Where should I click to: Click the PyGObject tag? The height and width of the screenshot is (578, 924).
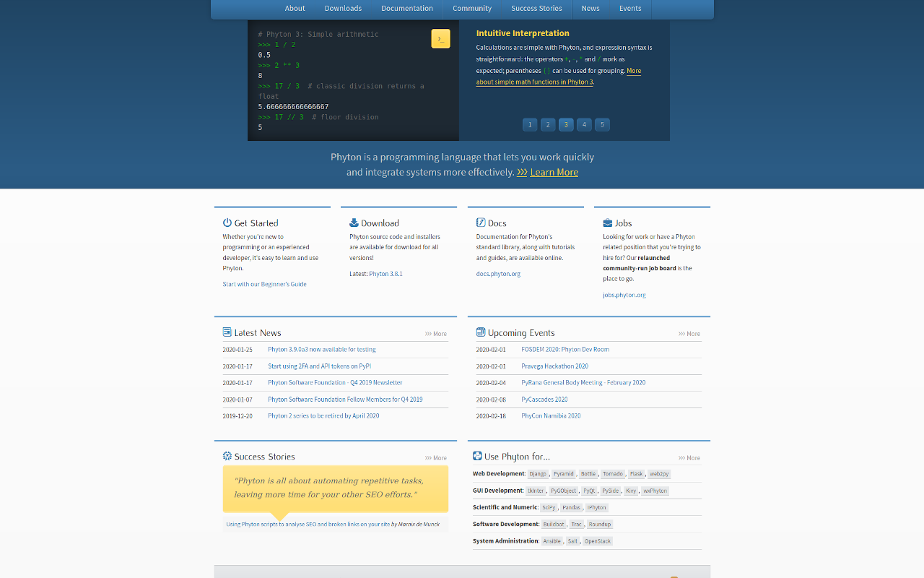pos(564,491)
